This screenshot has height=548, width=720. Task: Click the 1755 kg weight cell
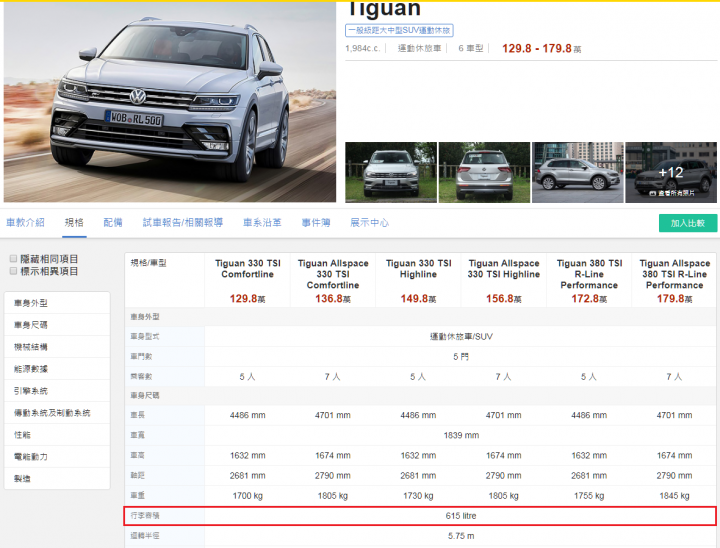point(589,496)
